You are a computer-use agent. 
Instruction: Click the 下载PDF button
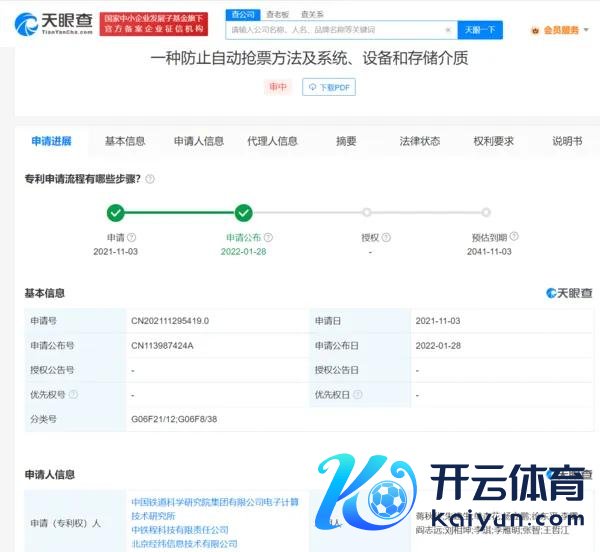329,87
